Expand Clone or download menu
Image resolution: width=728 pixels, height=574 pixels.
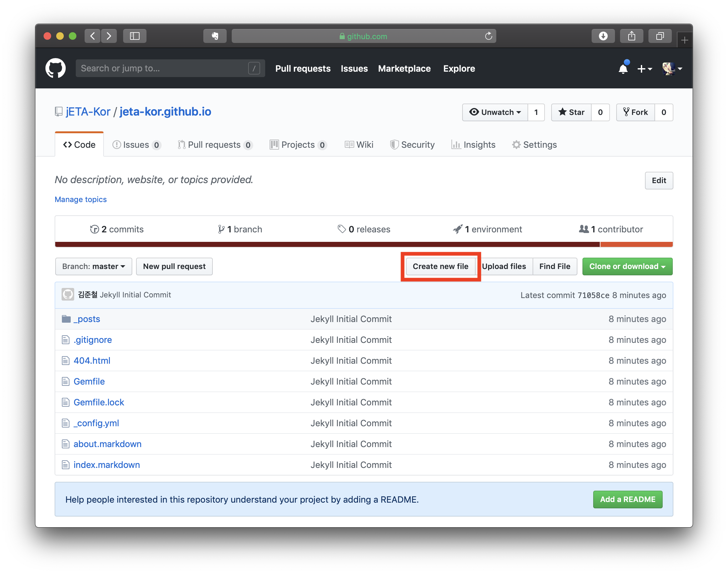point(627,266)
